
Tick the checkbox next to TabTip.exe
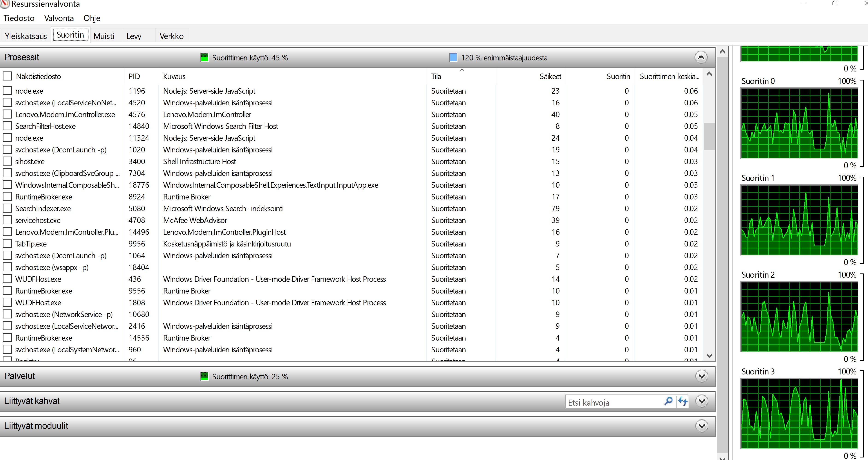(7, 243)
